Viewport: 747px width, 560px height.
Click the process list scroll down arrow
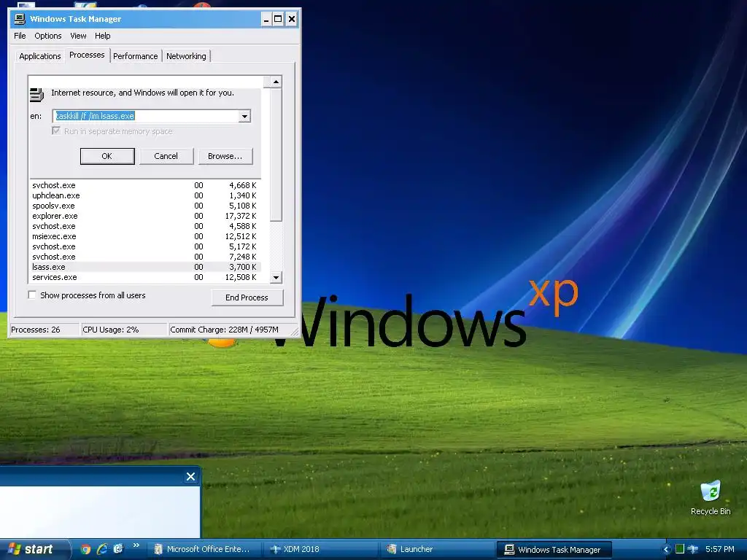(276, 277)
